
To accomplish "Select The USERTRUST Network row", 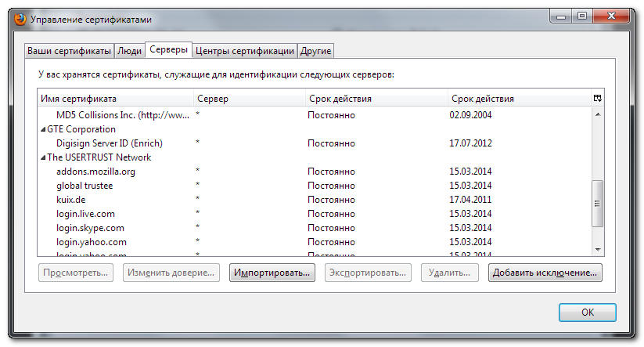I will click(315, 157).
